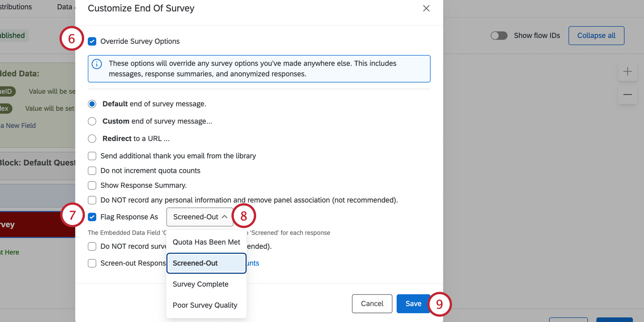Click the zoom out minus icon

627,94
